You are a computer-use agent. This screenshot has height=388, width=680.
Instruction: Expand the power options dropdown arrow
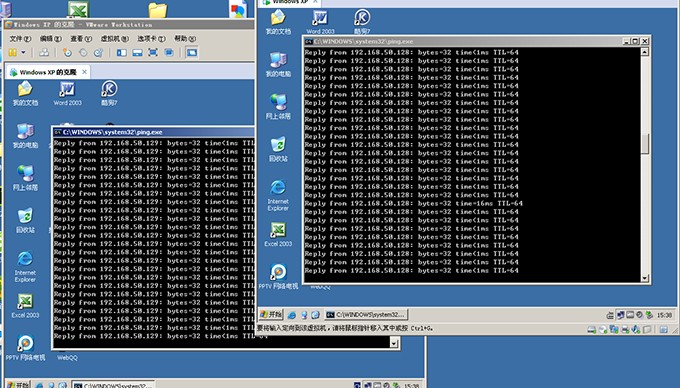coord(23,52)
